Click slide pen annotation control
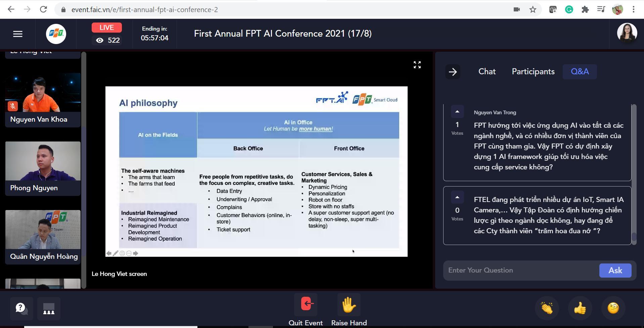Viewport: 644px width, 328px height. 116,253
